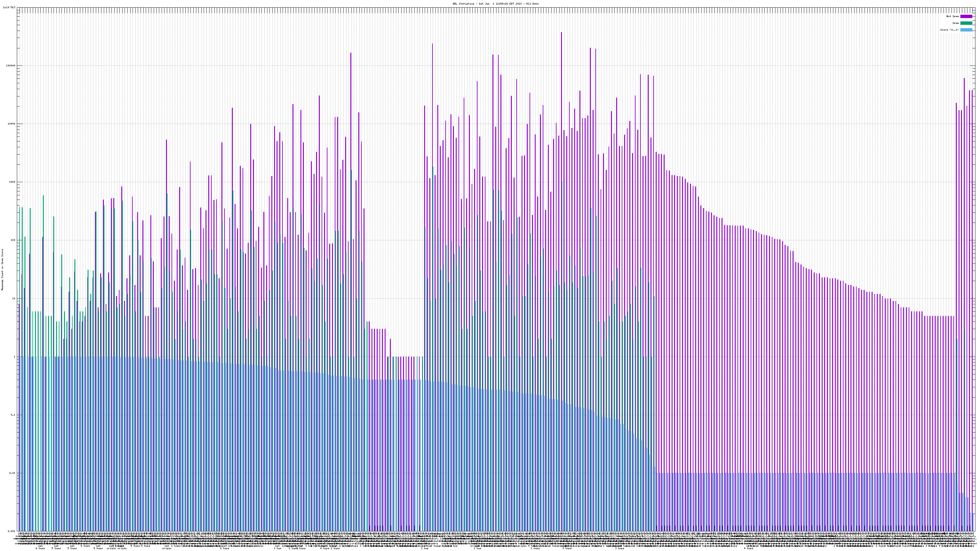Click the 0.01 y-axis tick label
Viewport: 980px width, 551px height.
point(13,473)
